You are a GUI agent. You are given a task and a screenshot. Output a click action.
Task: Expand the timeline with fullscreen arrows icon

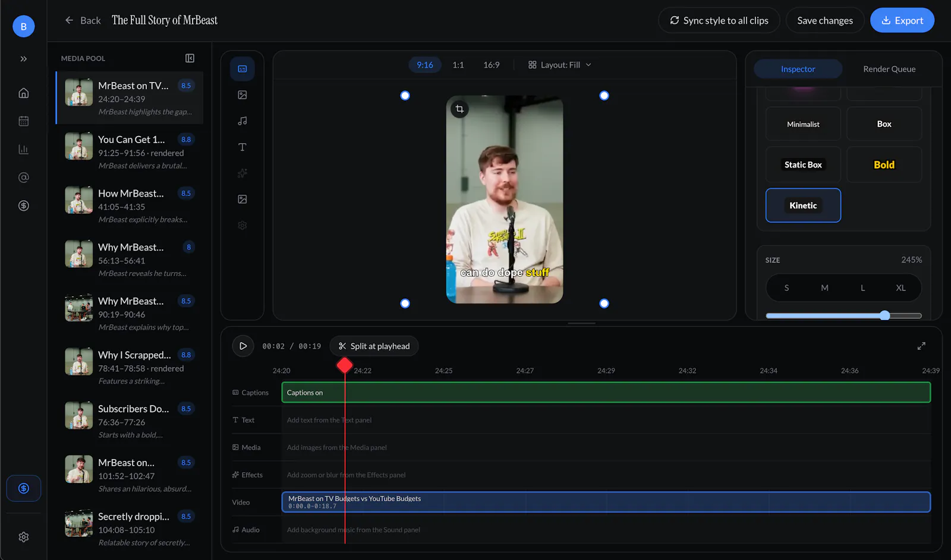pyautogui.click(x=921, y=346)
